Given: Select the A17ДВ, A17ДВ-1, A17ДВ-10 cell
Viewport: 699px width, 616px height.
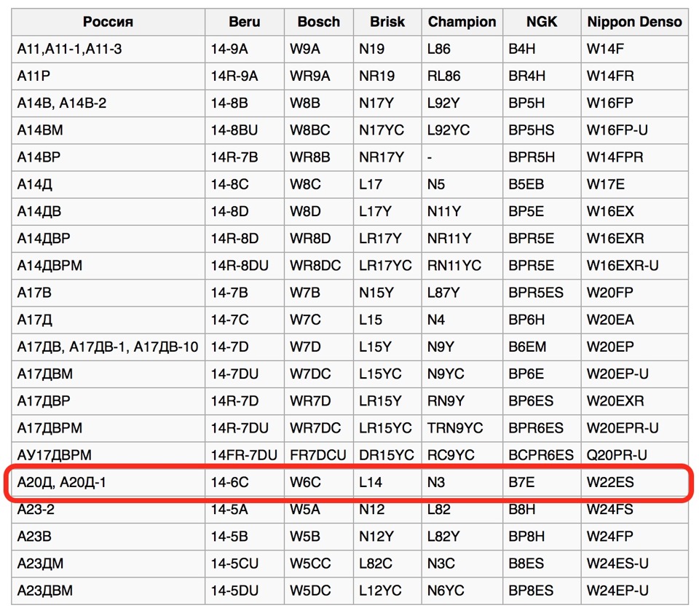Looking at the screenshot, I should point(108,347).
